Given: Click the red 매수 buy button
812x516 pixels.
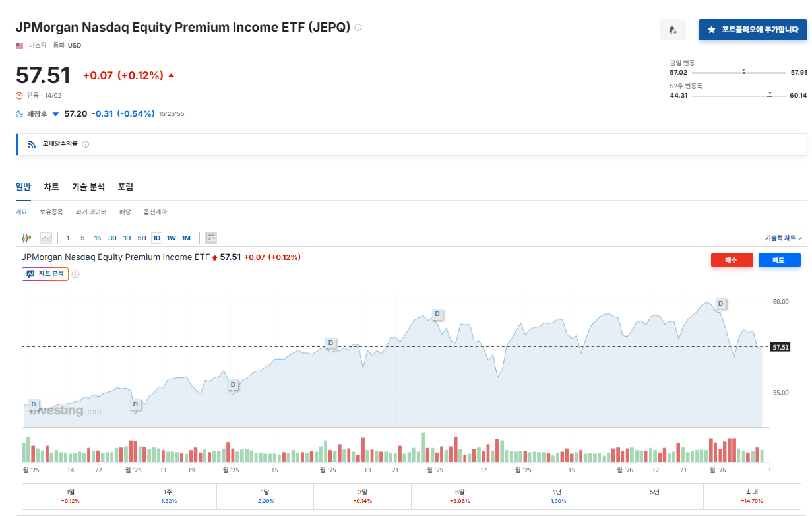Looking at the screenshot, I should coord(732,260).
